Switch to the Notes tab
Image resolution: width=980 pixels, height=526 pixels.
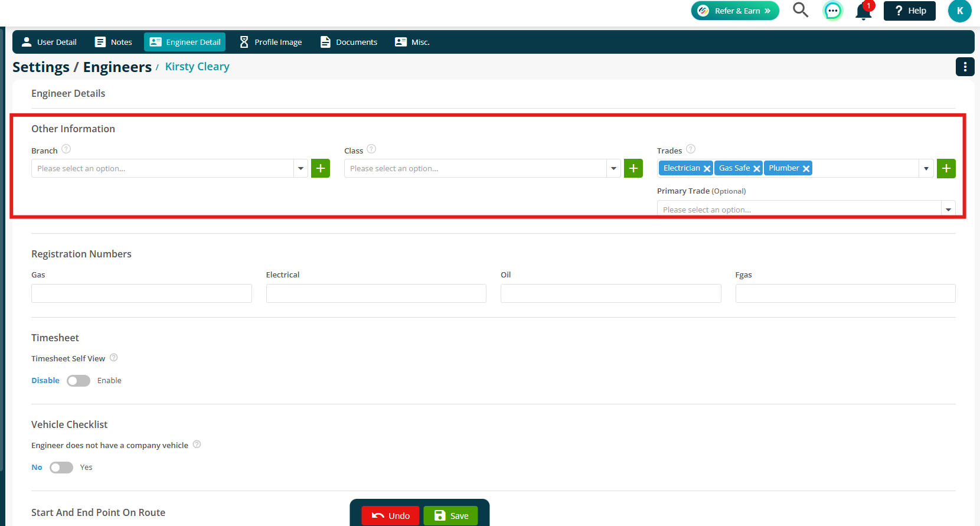click(x=113, y=42)
